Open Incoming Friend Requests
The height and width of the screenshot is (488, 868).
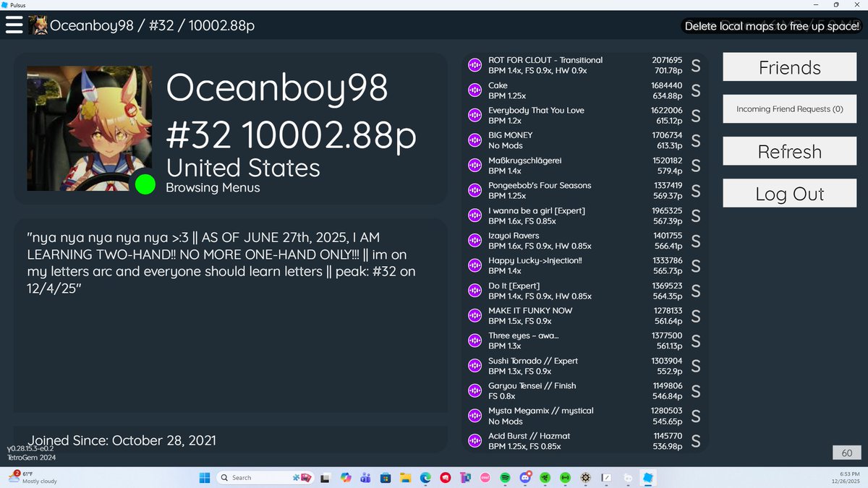click(789, 109)
